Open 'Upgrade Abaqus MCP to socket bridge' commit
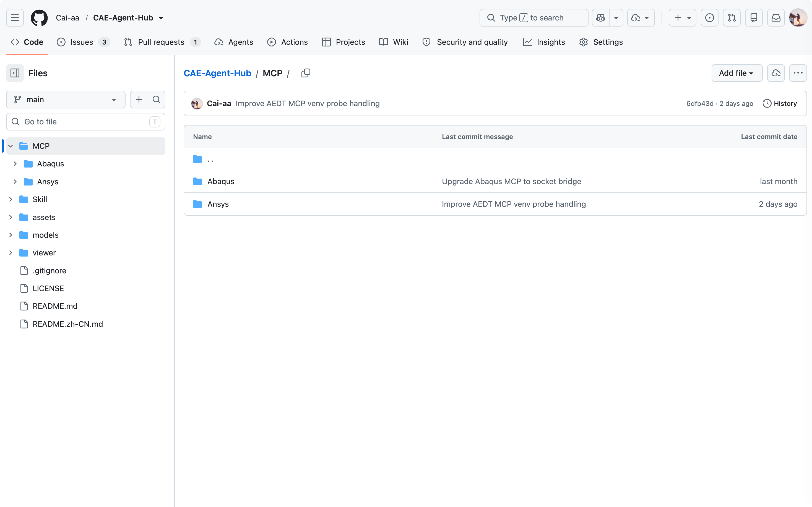 (x=511, y=181)
